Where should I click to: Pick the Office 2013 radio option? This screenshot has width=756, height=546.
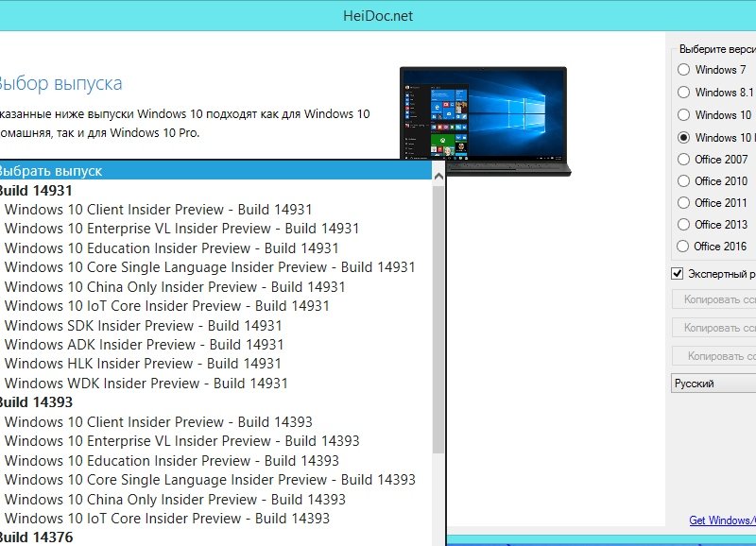tap(683, 225)
